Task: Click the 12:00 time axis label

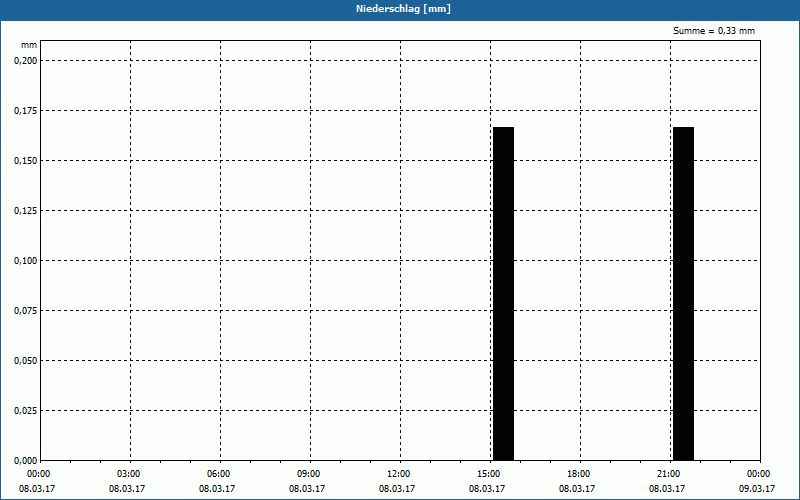Action: (398, 474)
